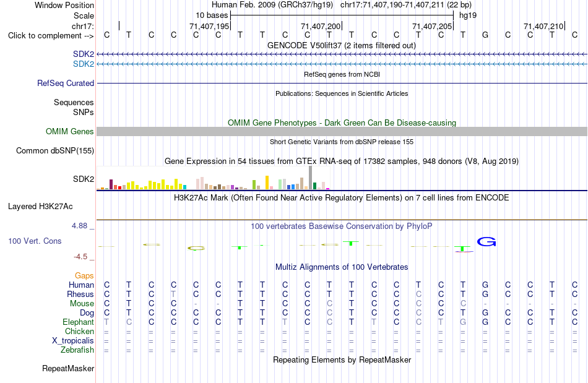
Task: Click the gray OMIM Genes item bar
Action: [x=342, y=132]
